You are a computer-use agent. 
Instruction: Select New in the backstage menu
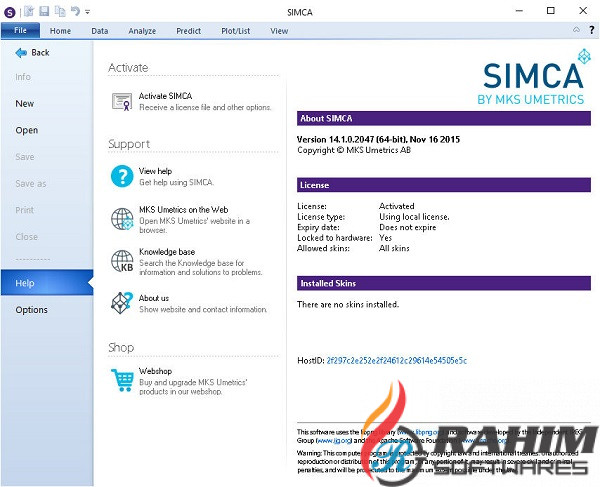click(x=24, y=104)
